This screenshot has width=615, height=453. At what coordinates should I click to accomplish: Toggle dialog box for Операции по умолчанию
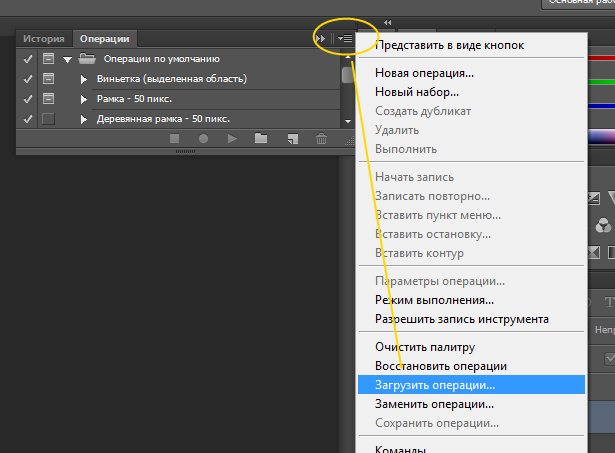click(48, 59)
